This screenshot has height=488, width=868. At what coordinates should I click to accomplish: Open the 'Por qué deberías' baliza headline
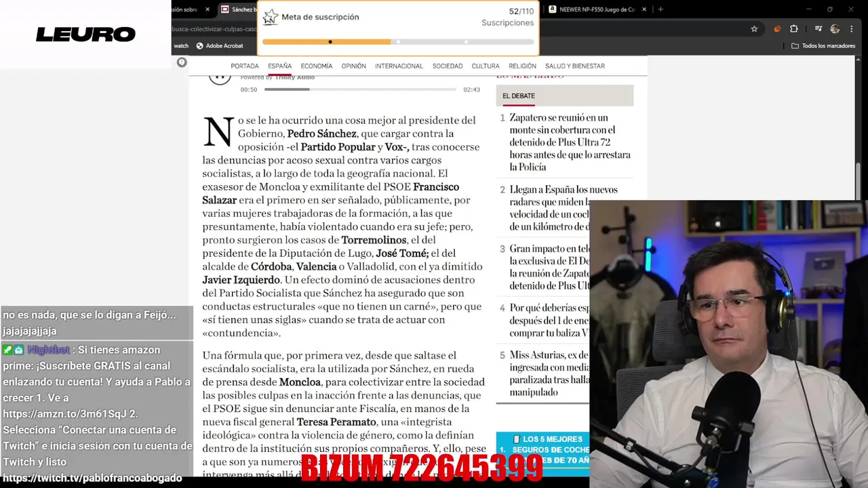pos(549,320)
